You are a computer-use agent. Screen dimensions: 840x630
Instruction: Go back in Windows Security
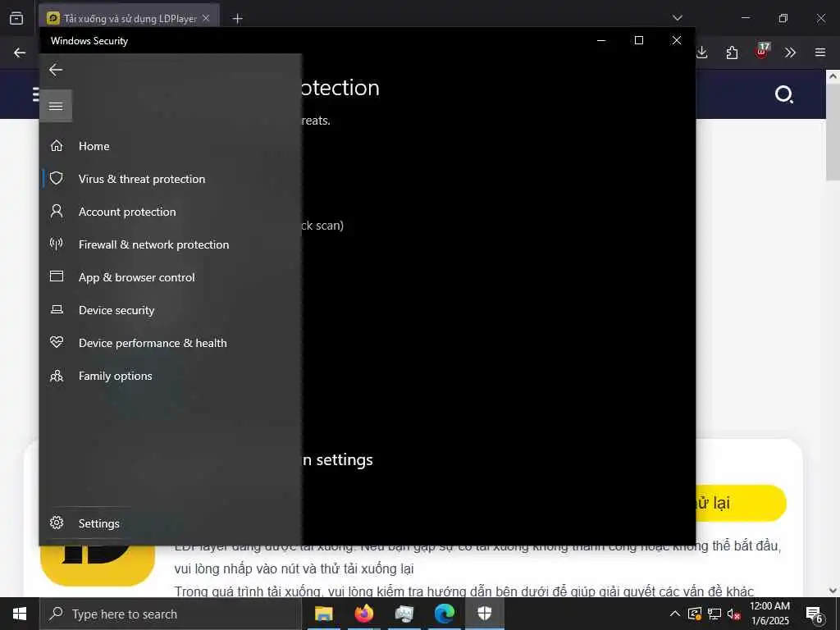coord(56,70)
